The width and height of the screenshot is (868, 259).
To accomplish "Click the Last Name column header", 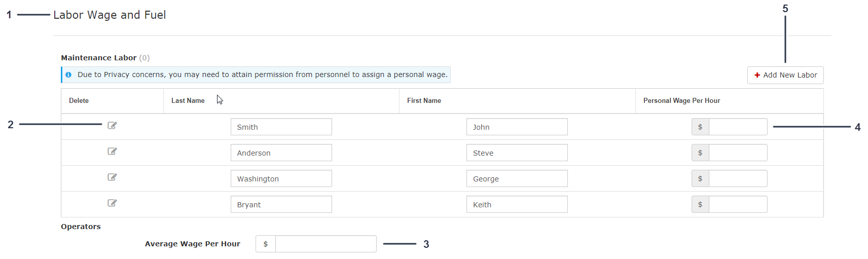I will (x=188, y=101).
